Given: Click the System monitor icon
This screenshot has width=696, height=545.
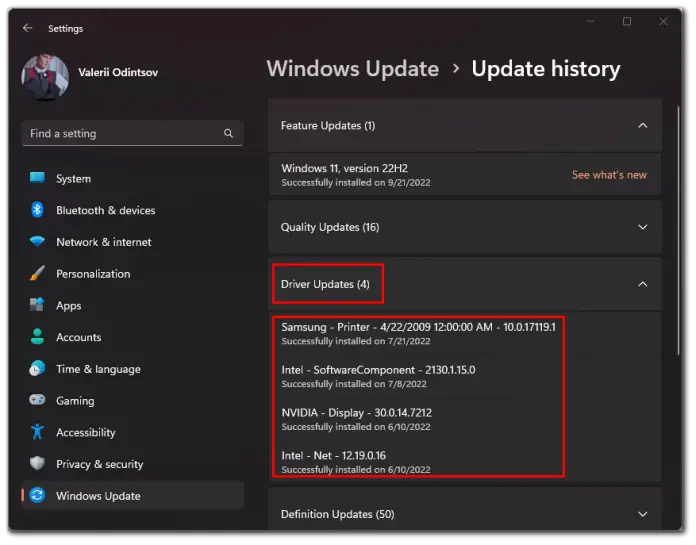Looking at the screenshot, I should click(37, 178).
